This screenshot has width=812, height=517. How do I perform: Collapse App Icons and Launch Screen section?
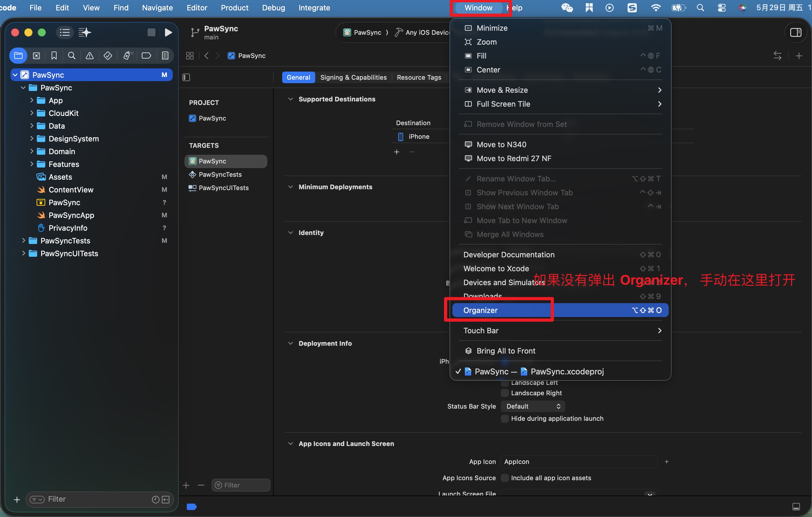[x=290, y=444]
